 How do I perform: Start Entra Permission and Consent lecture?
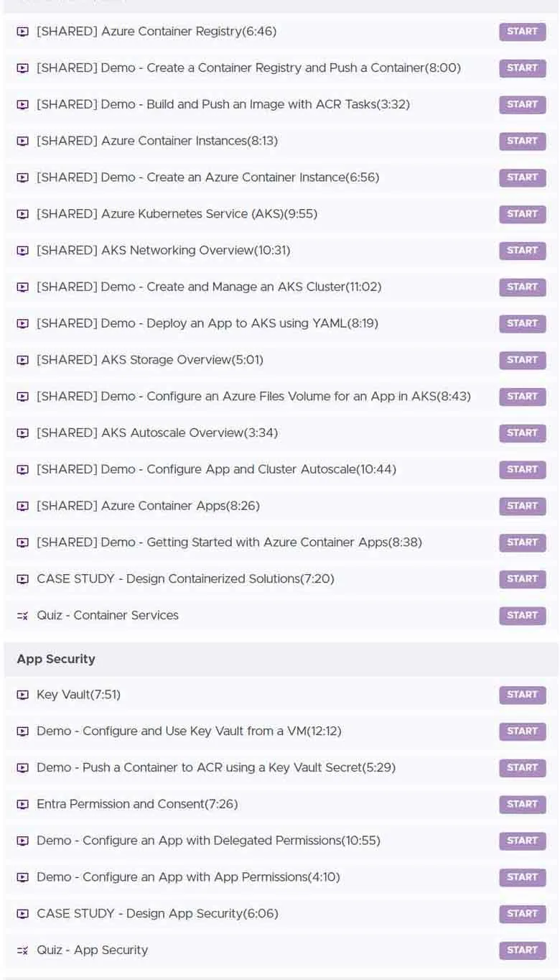click(523, 805)
